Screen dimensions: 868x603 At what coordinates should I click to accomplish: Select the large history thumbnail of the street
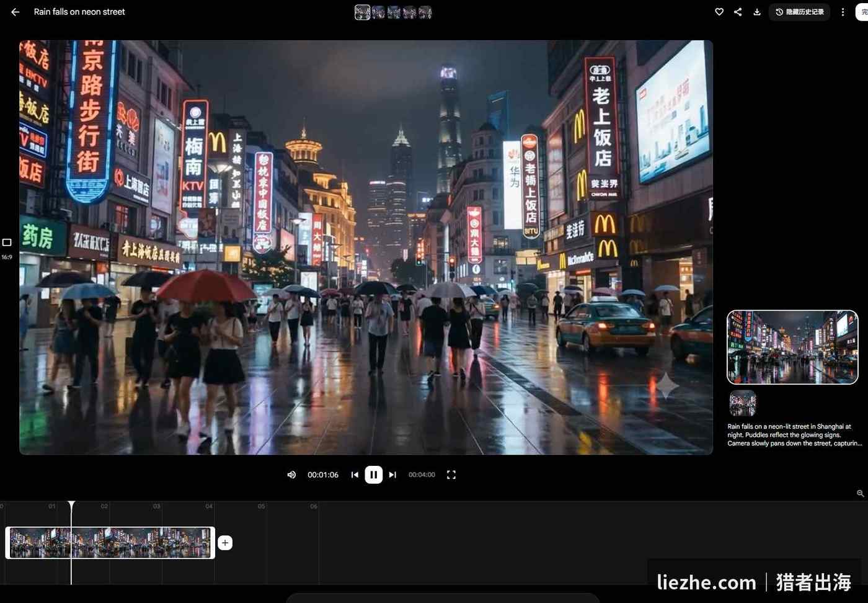(x=792, y=347)
